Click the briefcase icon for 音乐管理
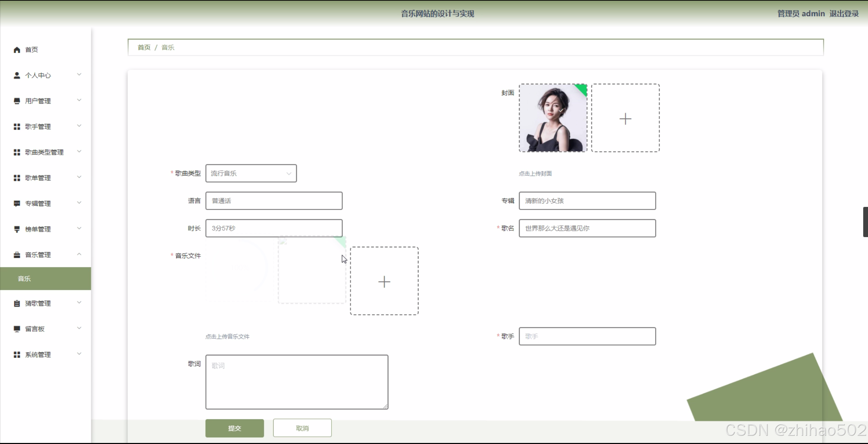 coord(17,255)
